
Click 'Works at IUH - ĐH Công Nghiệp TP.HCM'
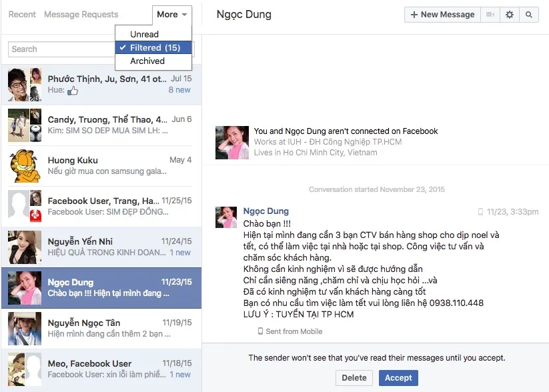click(328, 142)
